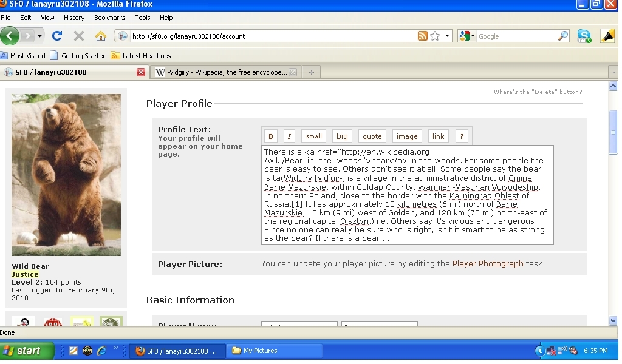622x364 pixels.
Task: Open the back/forward history dropdown arrow
Action: pos(40,36)
